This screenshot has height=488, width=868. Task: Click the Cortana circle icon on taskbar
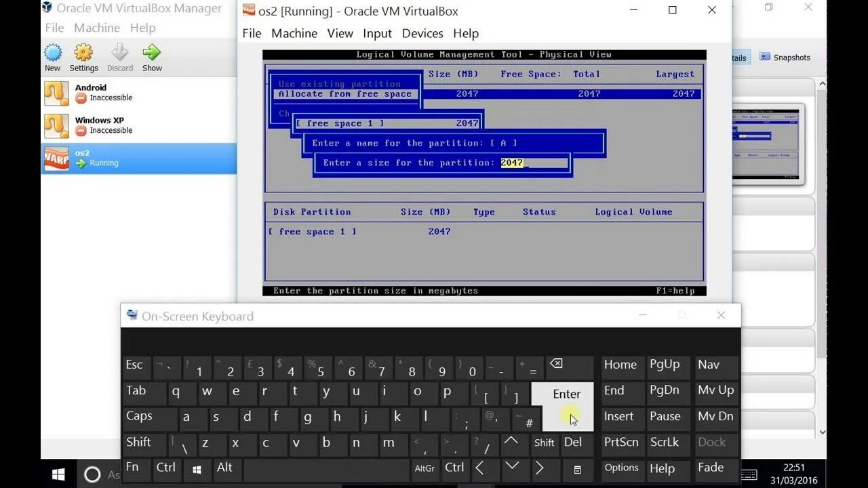click(92, 474)
